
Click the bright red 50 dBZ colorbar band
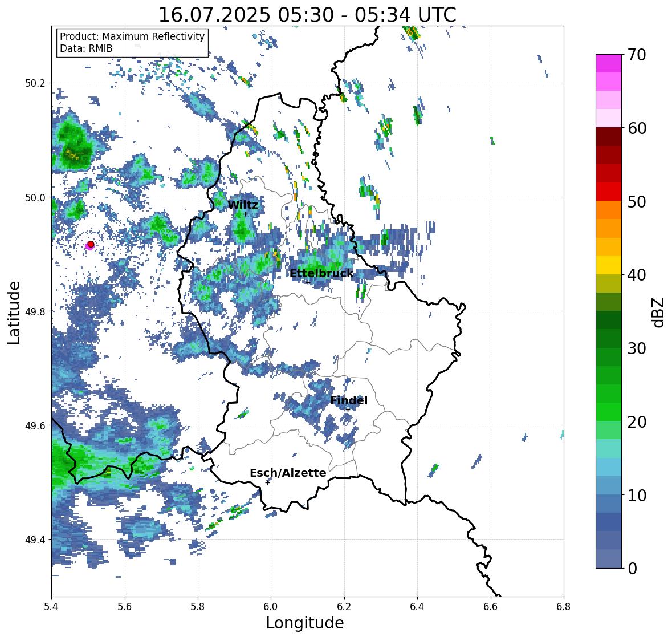[x=609, y=192]
